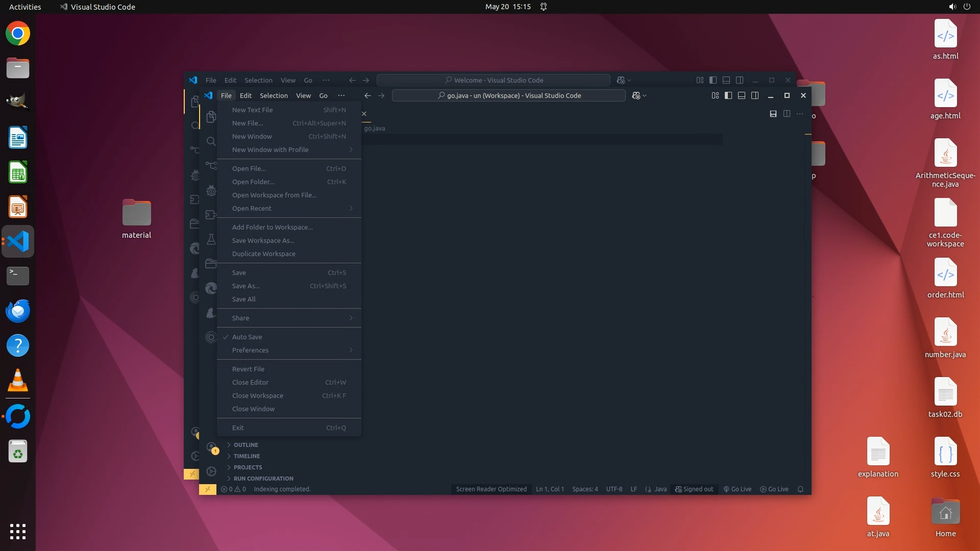The width and height of the screenshot is (980, 551).
Task: Open the Manage gear icon
Action: 211,471
